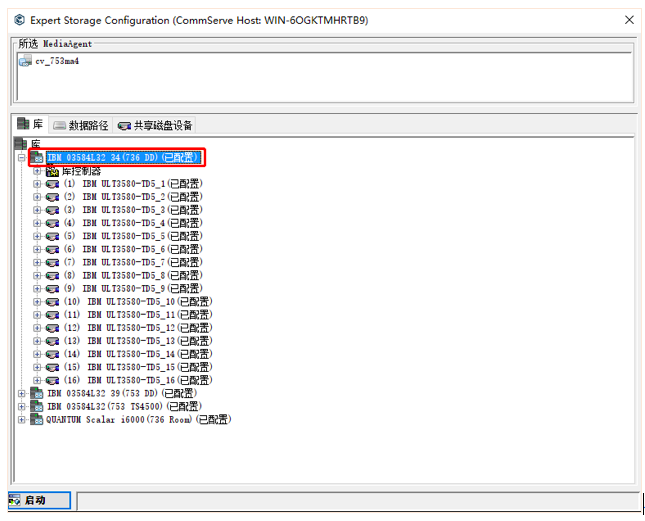Select (8) IBM ULT3580-TD5_8 row
645x521 pixels.
(133, 276)
